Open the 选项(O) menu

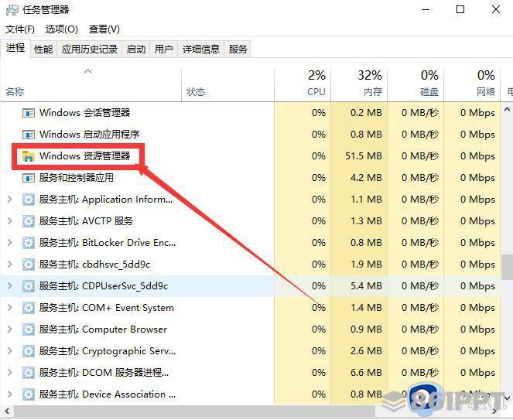(x=61, y=29)
